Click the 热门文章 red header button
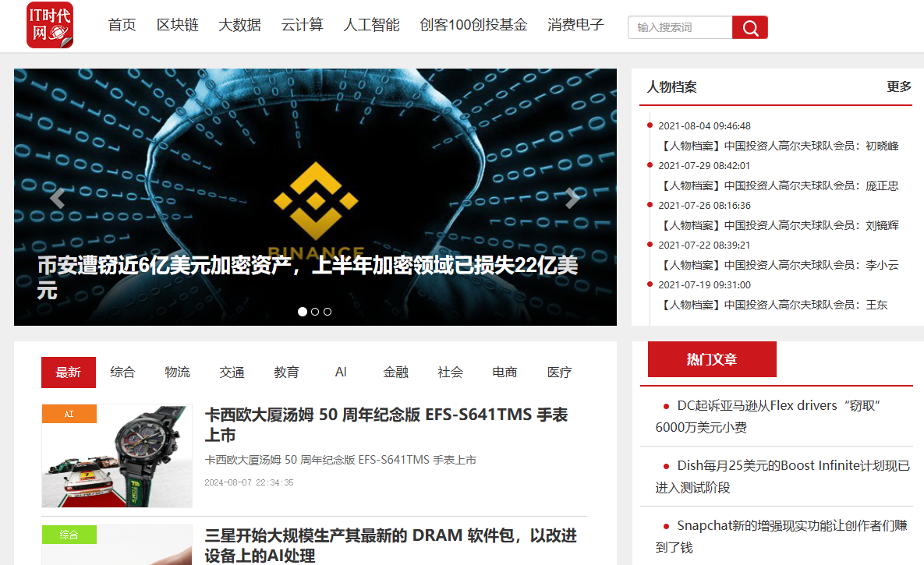 (x=712, y=359)
